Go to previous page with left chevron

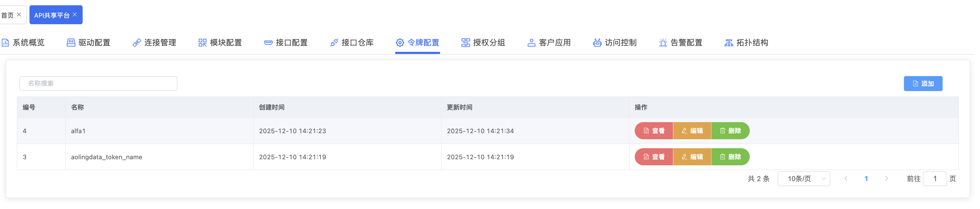click(846, 179)
